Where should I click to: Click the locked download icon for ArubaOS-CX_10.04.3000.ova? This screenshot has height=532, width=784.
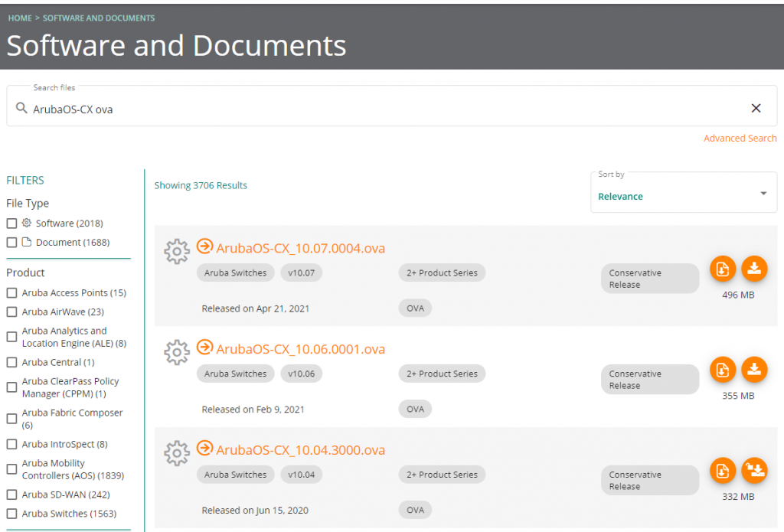pos(754,470)
